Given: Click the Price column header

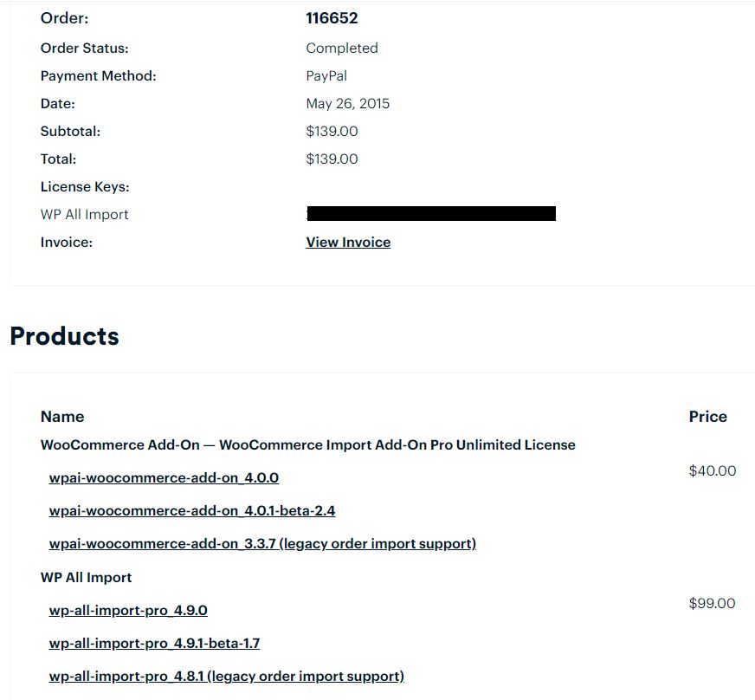Looking at the screenshot, I should 708,417.
